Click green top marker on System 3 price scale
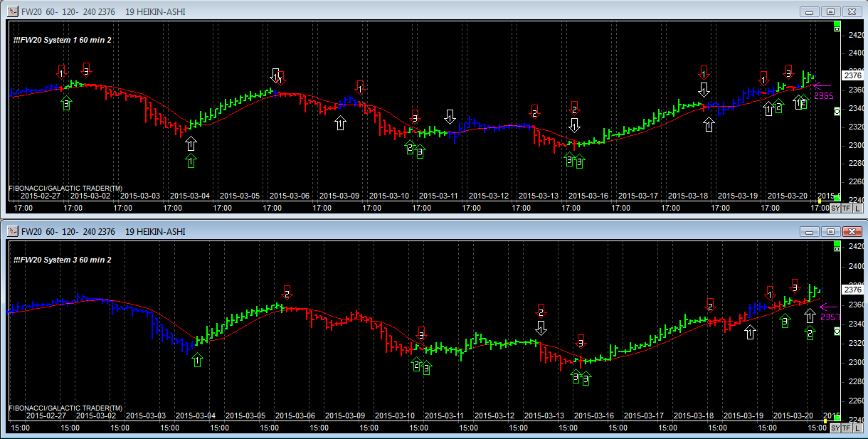868x439 pixels. [x=837, y=247]
